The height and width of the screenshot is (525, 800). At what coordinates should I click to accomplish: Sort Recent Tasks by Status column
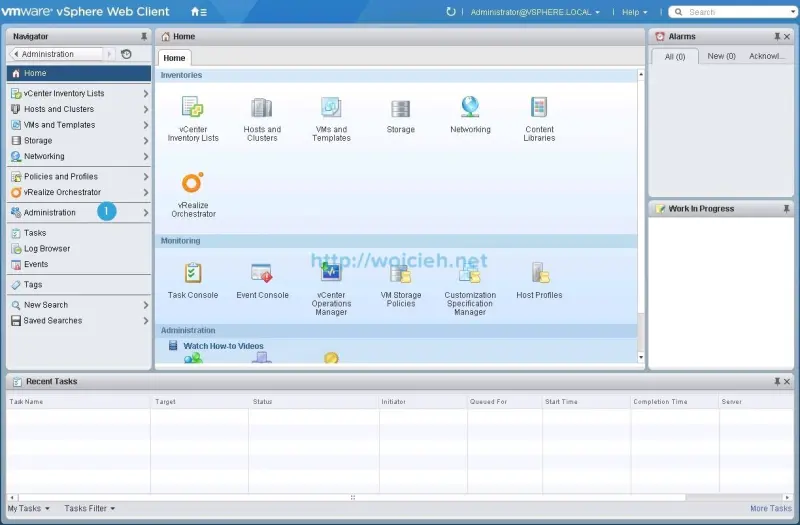click(314, 402)
